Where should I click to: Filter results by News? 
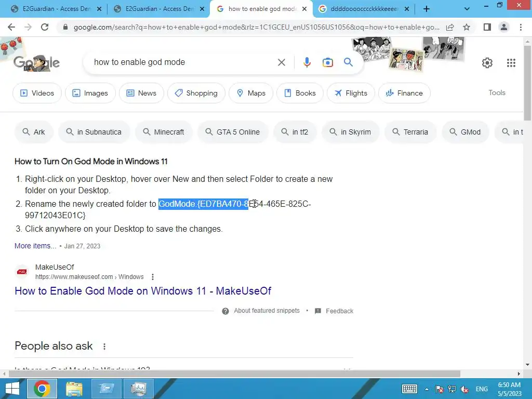click(x=141, y=93)
